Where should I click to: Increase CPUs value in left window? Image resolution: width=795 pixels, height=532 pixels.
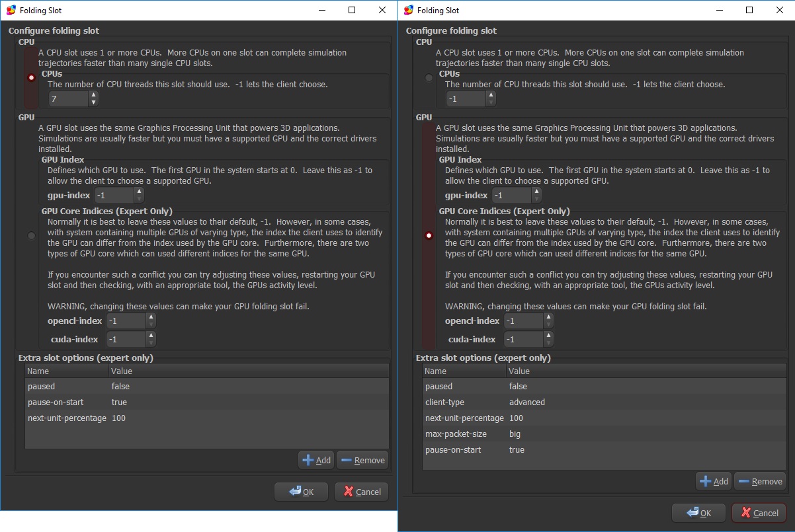pyautogui.click(x=93, y=95)
